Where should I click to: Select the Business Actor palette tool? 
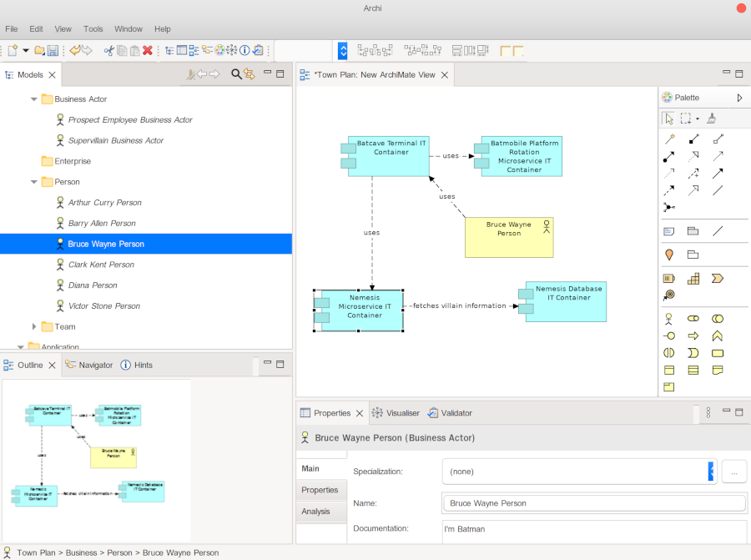669,319
